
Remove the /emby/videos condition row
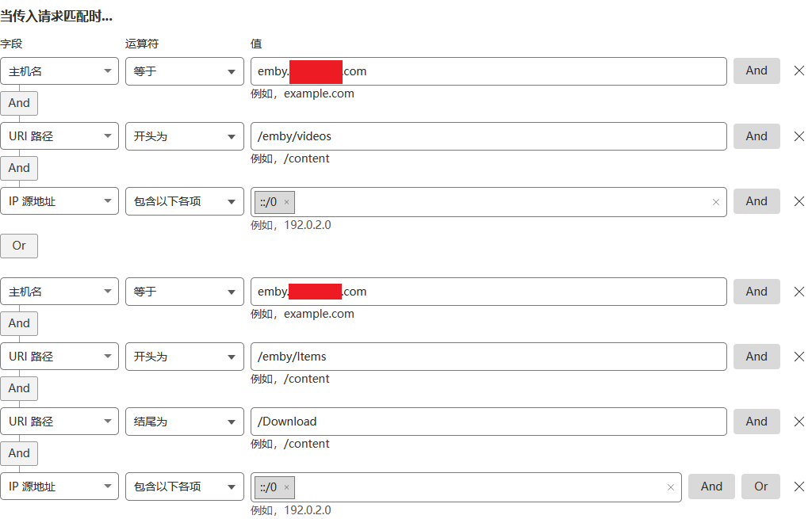(x=799, y=136)
